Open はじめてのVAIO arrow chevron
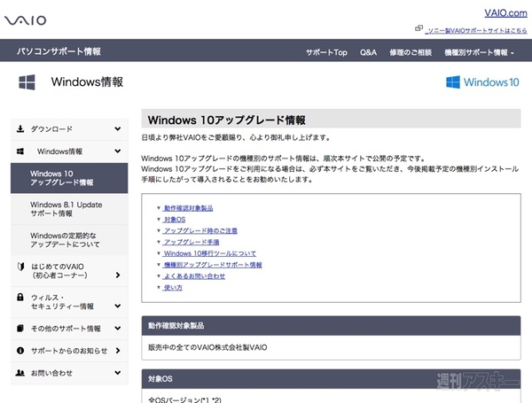 [x=118, y=275]
